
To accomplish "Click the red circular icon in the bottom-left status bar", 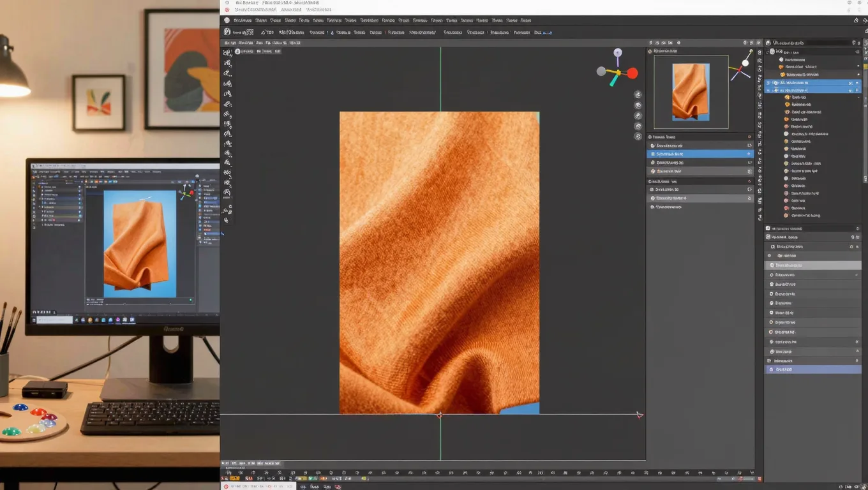I will click(227, 486).
